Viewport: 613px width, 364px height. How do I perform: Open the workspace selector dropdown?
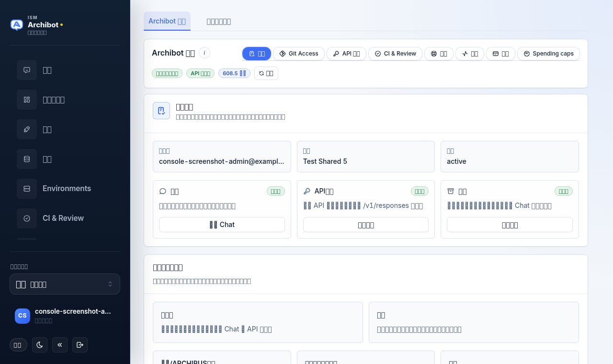pyautogui.click(x=65, y=284)
